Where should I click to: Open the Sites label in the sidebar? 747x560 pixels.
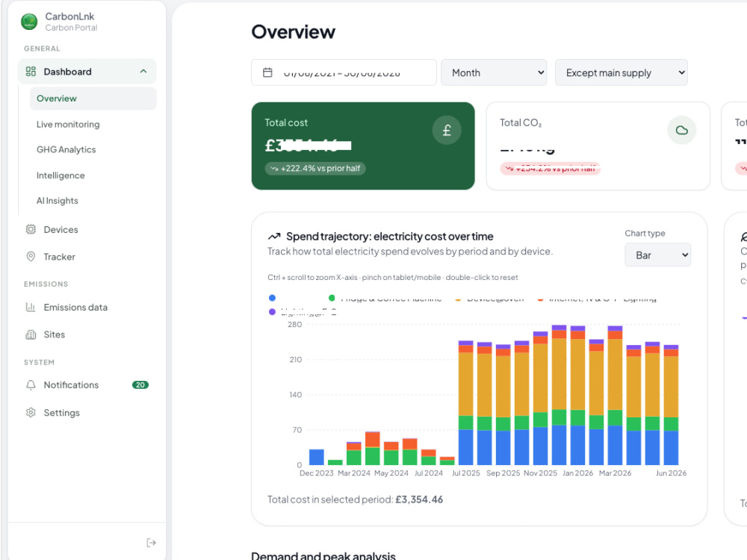pyautogui.click(x=55, y=335)
